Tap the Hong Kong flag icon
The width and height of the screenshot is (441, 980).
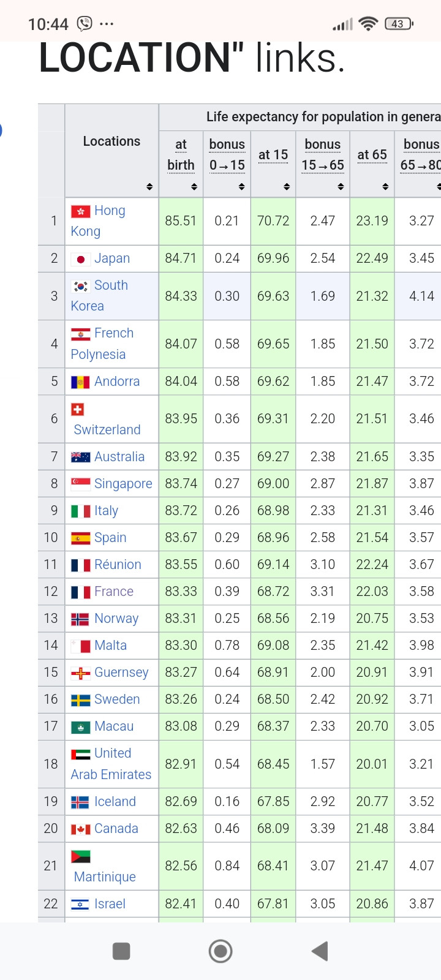click(x=81, y=211)
